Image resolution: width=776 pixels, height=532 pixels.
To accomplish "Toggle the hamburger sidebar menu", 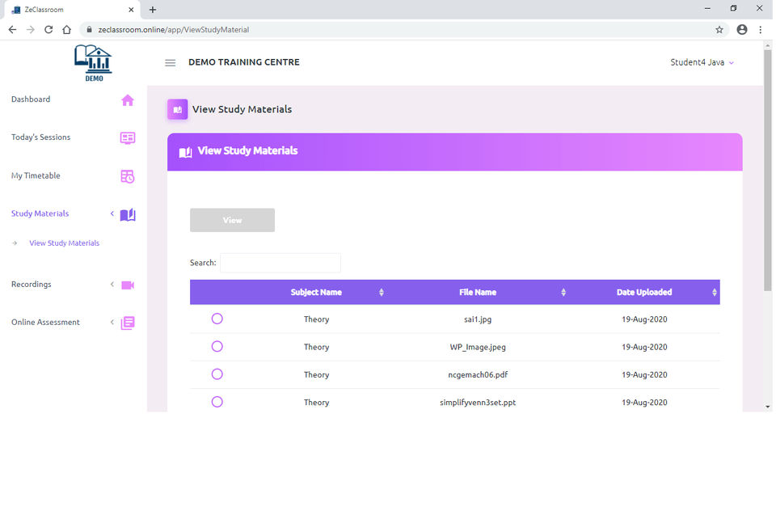I will [171, 63].
